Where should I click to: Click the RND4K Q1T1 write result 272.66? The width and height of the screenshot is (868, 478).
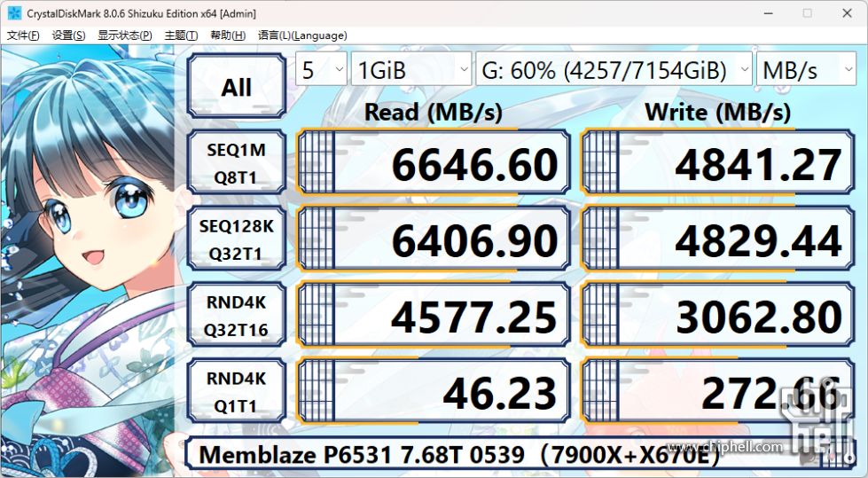click(x=717, y=391)
